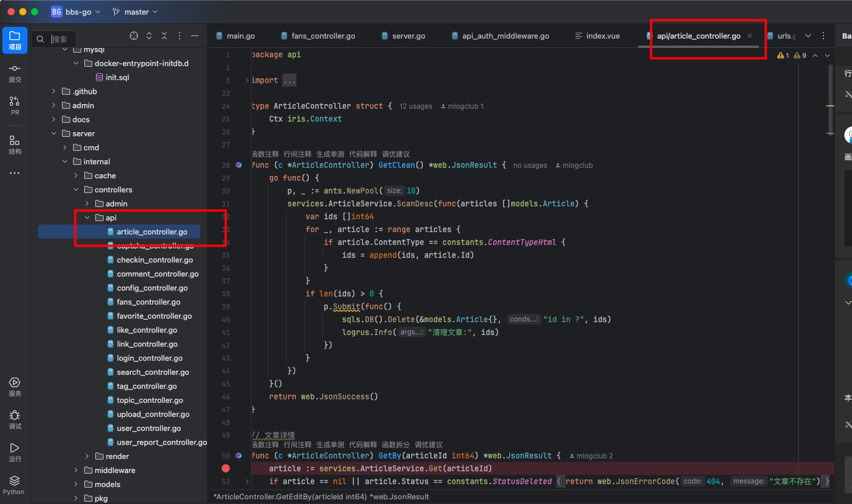Image resolution: width=852 pixels, height=504 pixels.
Task: Collapse the docker-entrypoint-initdb.d folder
Action: [x=76, y=63]
